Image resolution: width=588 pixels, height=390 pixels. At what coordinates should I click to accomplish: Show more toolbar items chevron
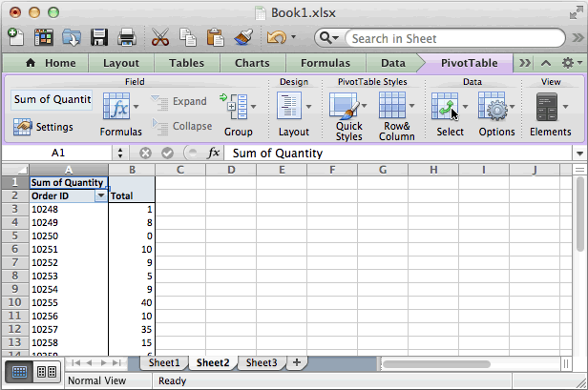(x=578, y=37)
